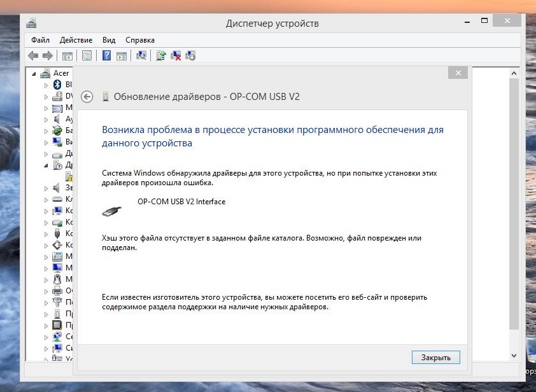The height and width of the screenshot is (392, 536).
Task: Select the printer icon in the device tree
Action: [57, 291]
